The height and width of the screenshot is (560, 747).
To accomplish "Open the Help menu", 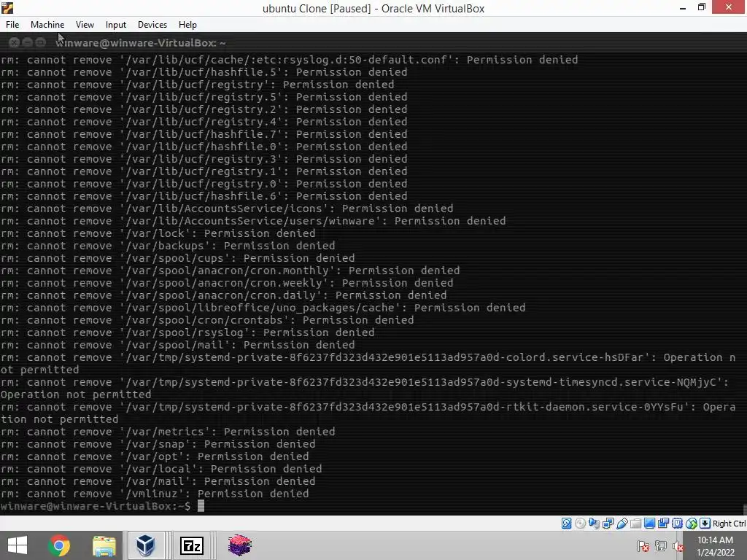I will (x=187, y=25).
